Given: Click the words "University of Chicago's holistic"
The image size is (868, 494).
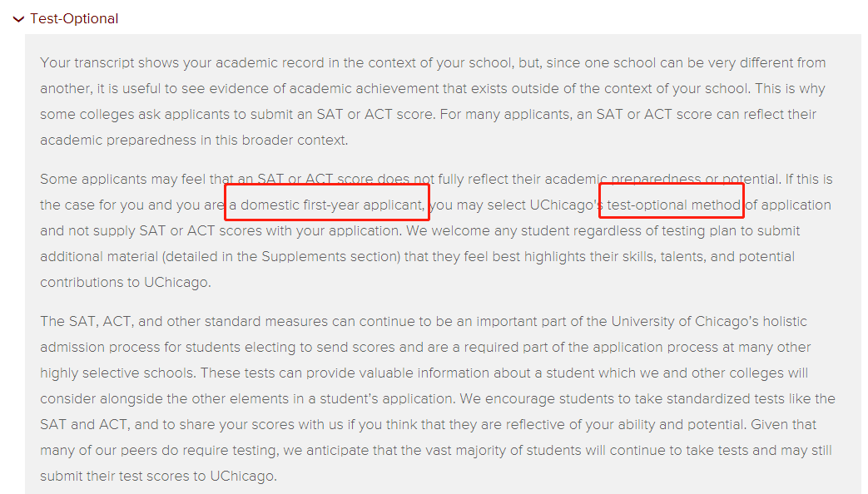Looking at the screenshot, I should [709, 321].
